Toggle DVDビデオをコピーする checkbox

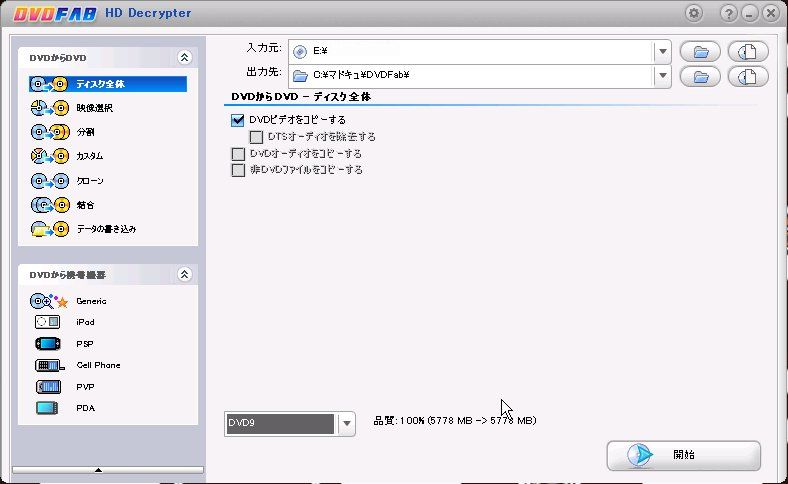pyautogui.click(x=237, y=120)
